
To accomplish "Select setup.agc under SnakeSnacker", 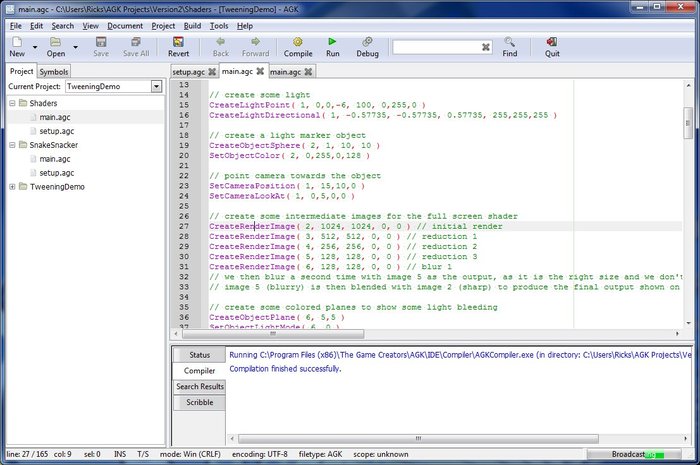I will pyautogui.click(x=56, y=173).
